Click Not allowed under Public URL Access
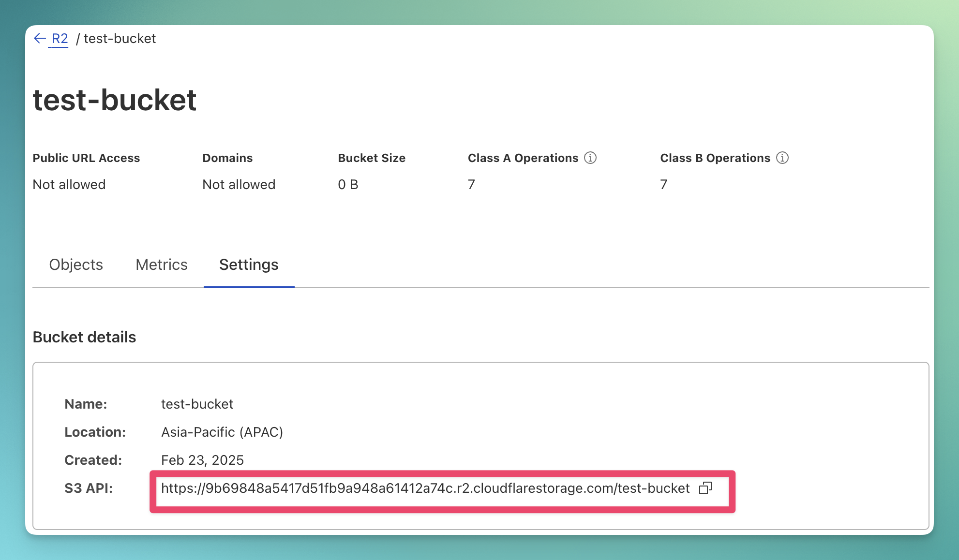Screen dimensions: 959x560 tap(69, 184)
